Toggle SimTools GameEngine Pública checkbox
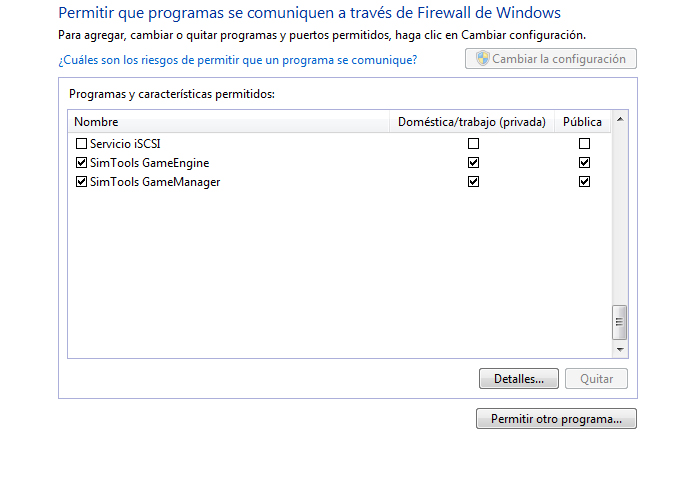 click(x=585, y=163)
